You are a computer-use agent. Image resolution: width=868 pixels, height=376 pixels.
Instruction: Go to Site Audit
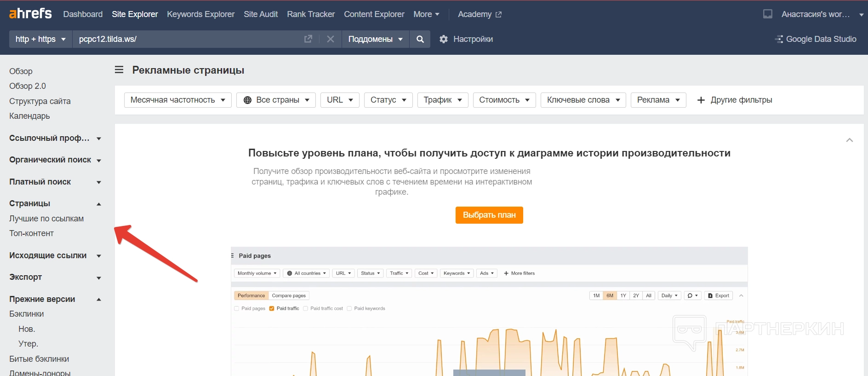[x=261, y=14]
